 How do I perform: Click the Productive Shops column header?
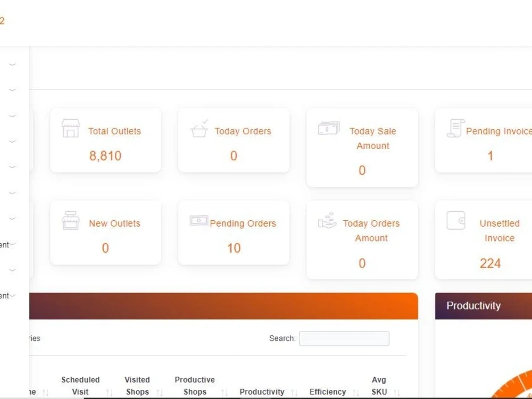(195, 386)
